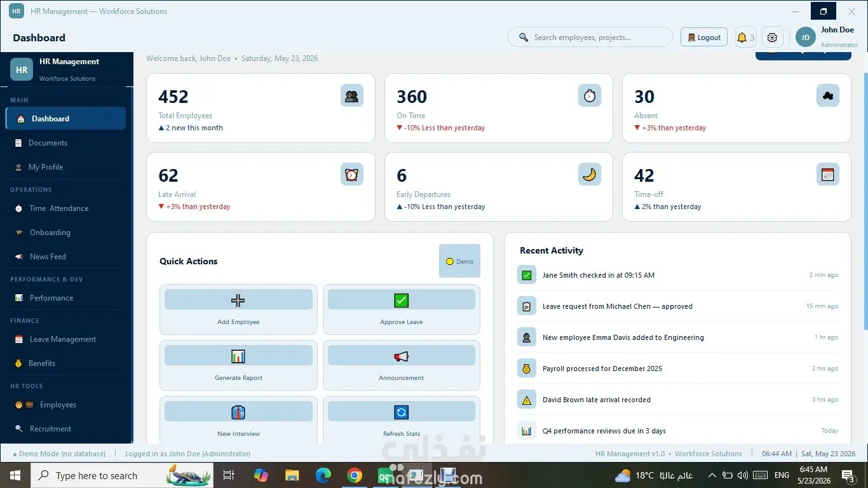868x488 pixels.
Task: Go to the Performance page
Action: (65, 298)
